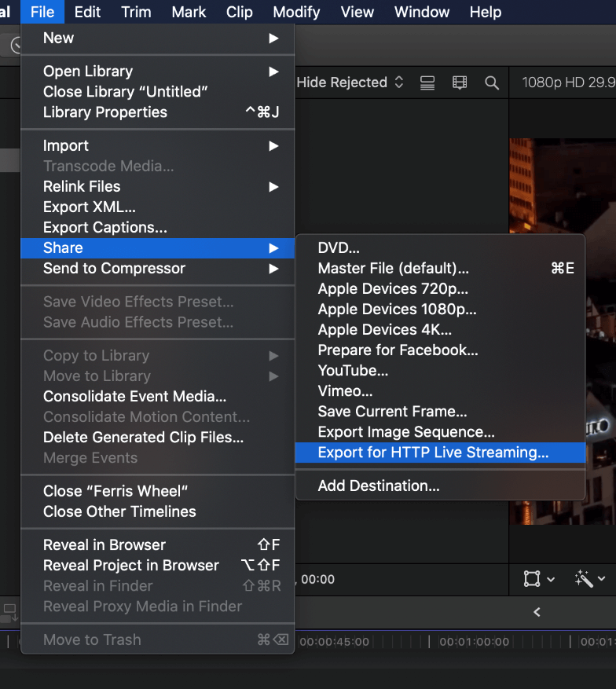Viewport: 616px width, 689px height.
Task: Expand the New submenu
Action: [x=157, y=38]
